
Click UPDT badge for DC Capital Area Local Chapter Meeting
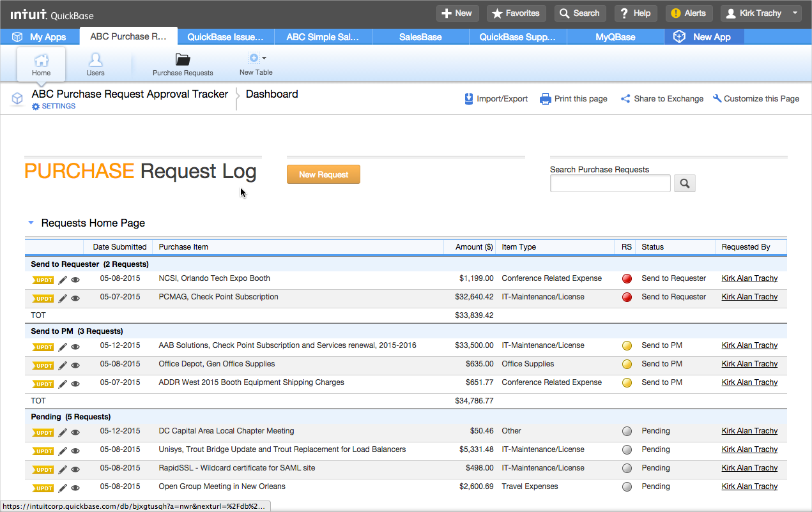pyautogui.click(x=43, y=432)
